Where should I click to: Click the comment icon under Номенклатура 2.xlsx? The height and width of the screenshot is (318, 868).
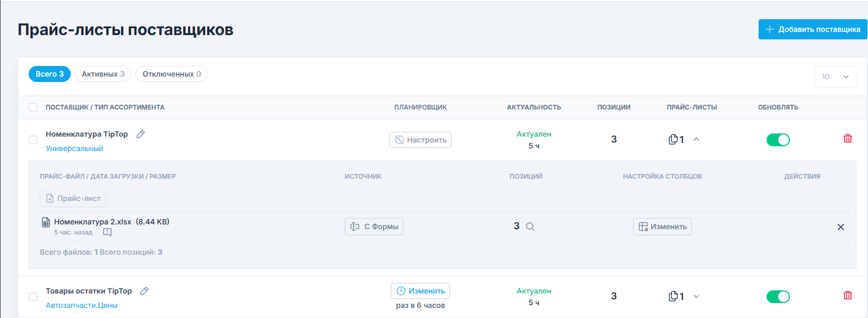(107, 232)
